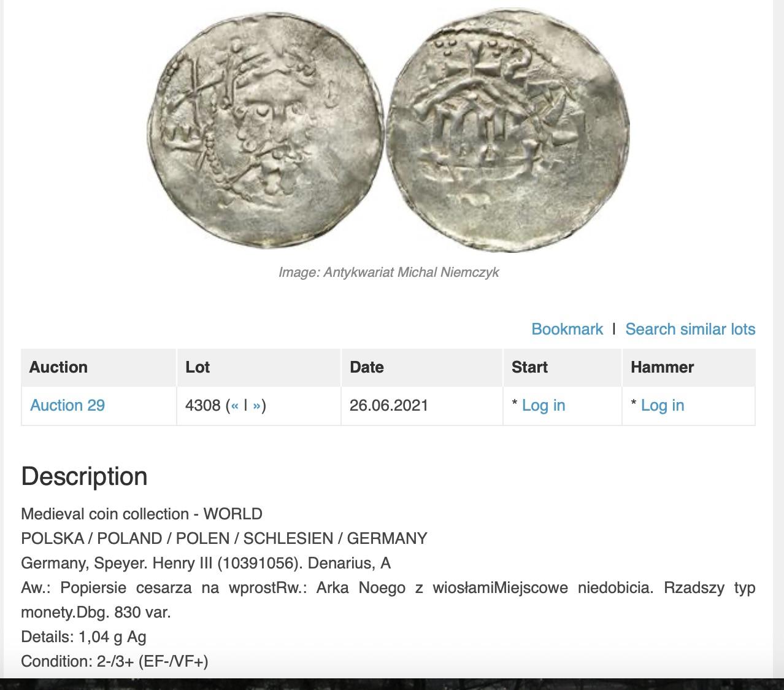Click the image credit caption text

tap(388, 272)
